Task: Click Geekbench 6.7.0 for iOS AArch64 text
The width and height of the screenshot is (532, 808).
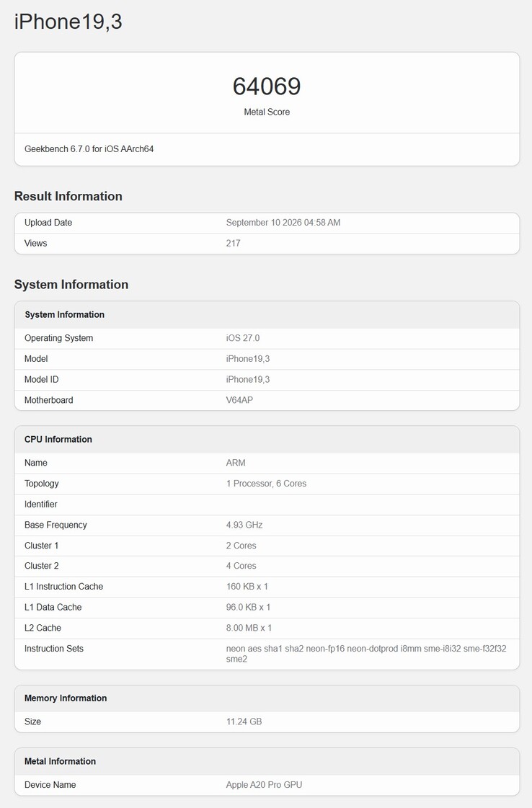Action: tap(89, 149)
